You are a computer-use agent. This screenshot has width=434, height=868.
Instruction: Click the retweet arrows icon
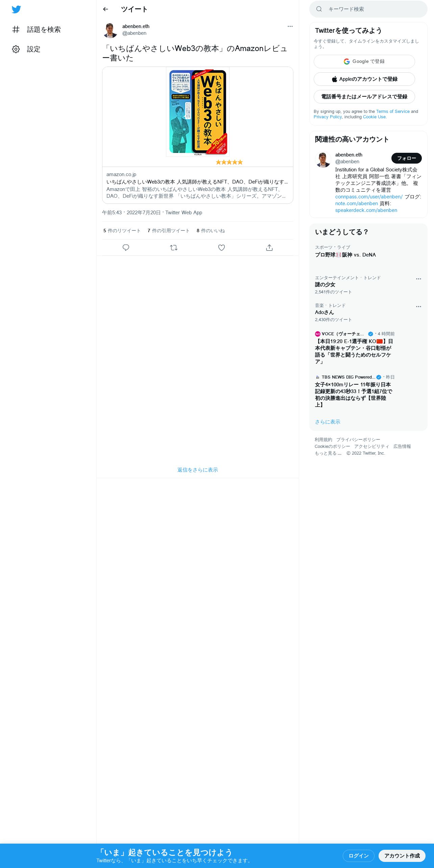click(174, 248)
